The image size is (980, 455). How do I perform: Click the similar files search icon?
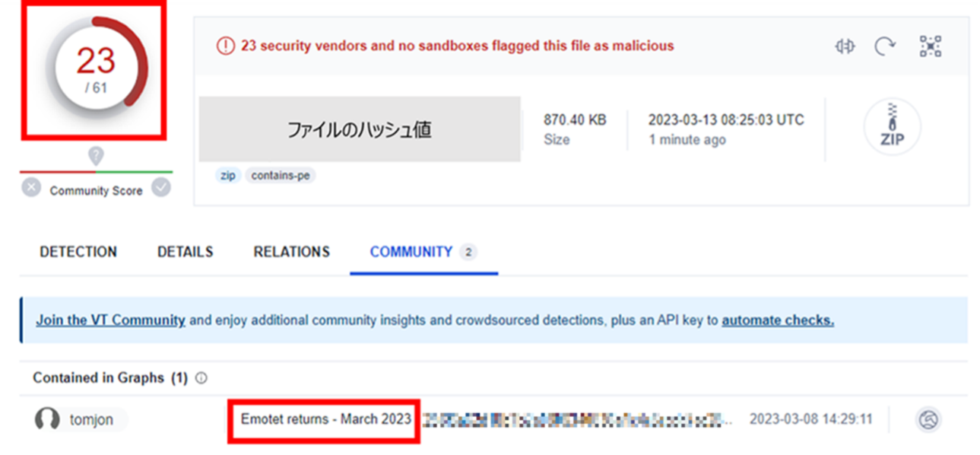pos(845,46)
